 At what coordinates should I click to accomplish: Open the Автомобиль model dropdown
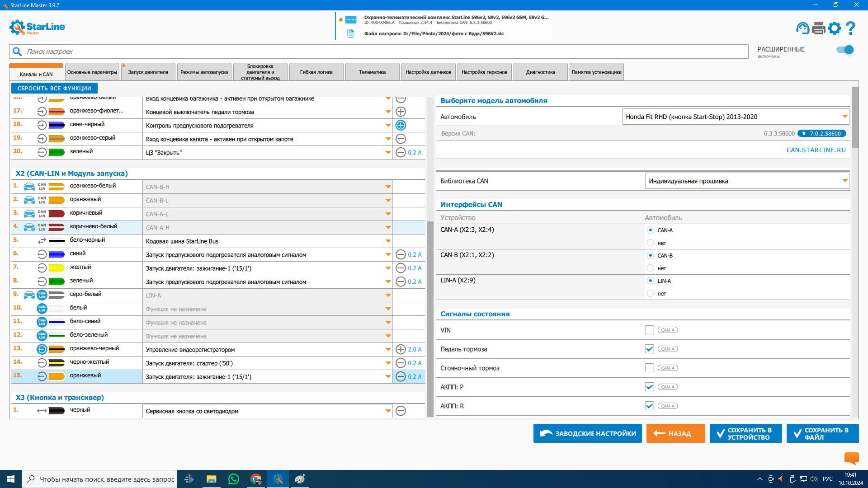pos(736,117)
